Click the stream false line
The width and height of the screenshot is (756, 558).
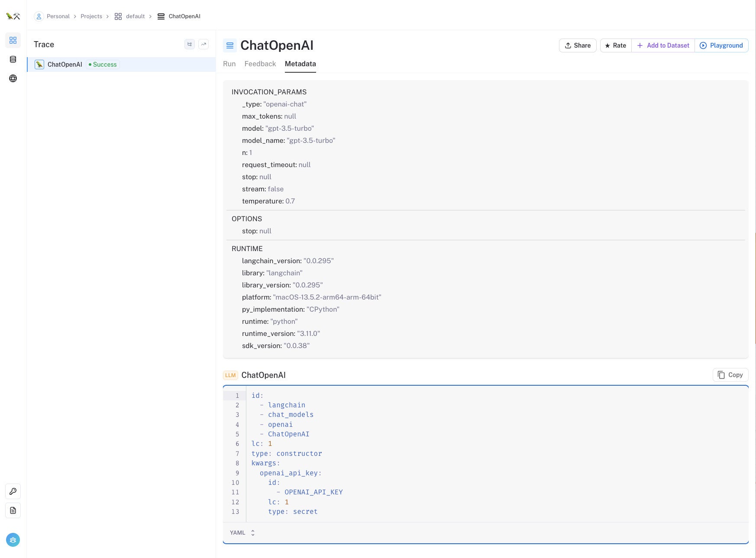pos(263,189)
